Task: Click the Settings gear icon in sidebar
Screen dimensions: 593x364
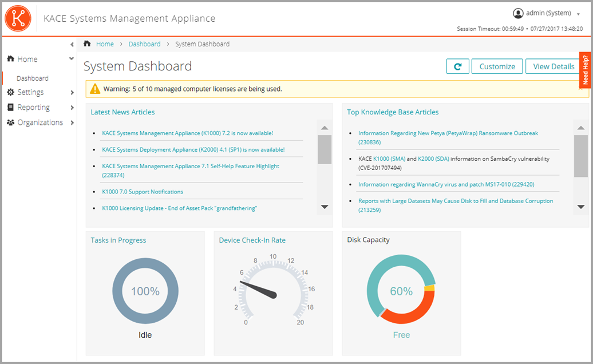Action: (11, 92)
